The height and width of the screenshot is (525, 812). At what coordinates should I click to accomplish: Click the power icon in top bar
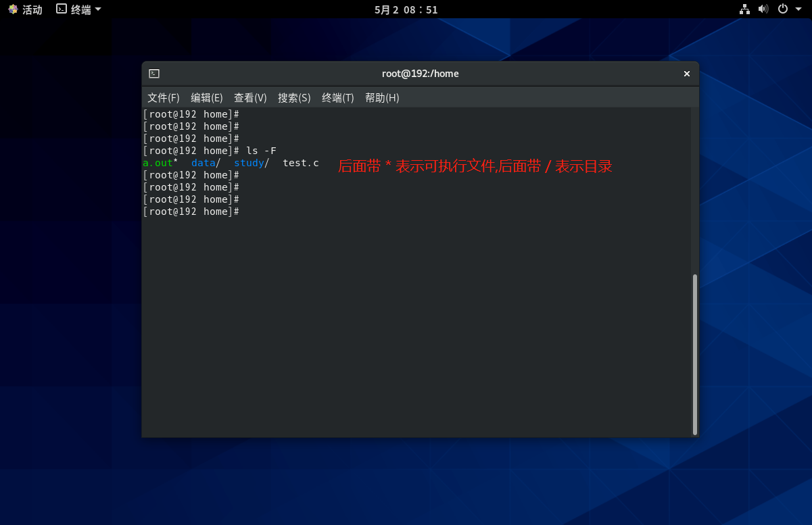(x=783, y=9)
